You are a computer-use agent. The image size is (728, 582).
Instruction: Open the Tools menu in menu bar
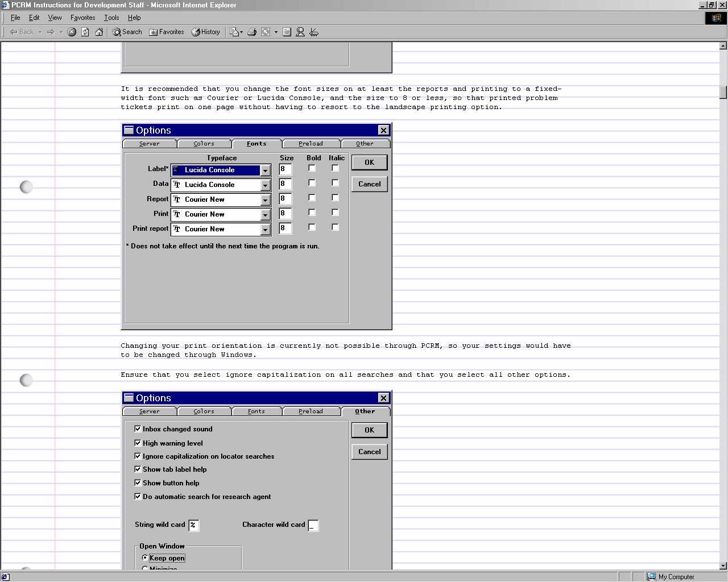coord(111,18)
